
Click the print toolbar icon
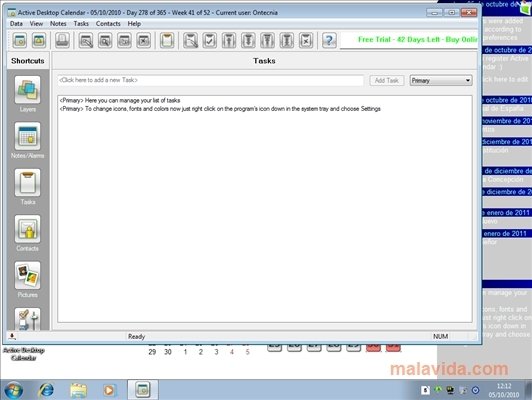[62, 40]
